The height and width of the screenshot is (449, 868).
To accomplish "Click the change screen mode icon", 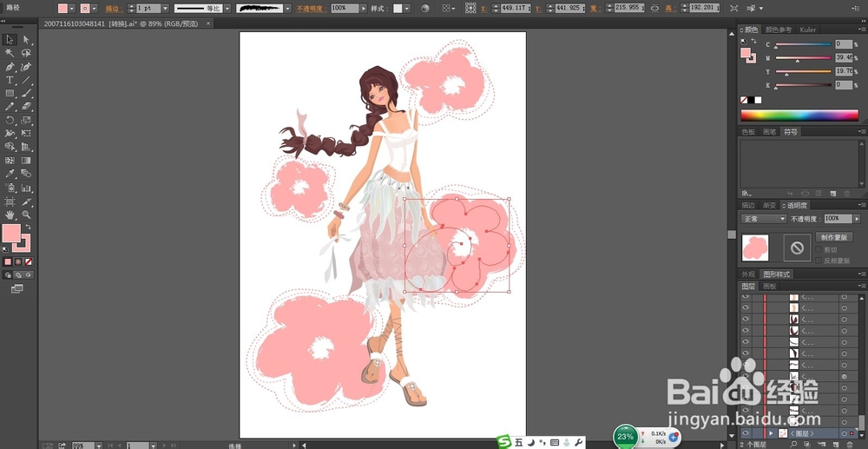I will pyautogui.click(x=17, y=288).
